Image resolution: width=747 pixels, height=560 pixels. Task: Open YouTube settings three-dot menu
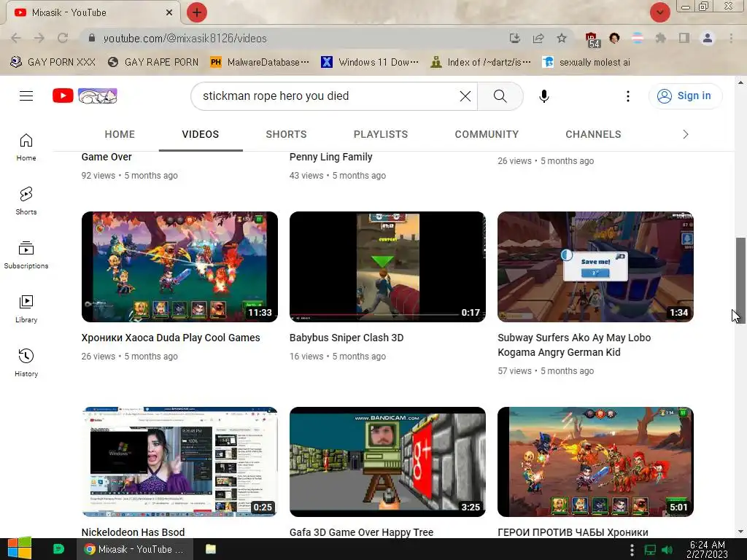point(628,96)
